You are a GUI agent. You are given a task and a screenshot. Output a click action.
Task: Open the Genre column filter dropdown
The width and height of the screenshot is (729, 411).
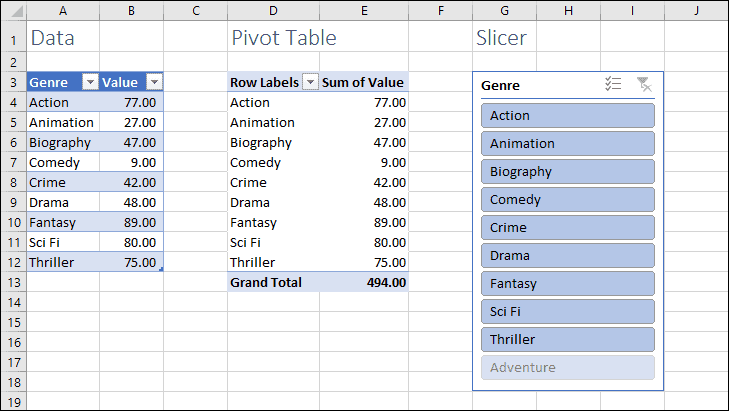(x=90, y=82)
